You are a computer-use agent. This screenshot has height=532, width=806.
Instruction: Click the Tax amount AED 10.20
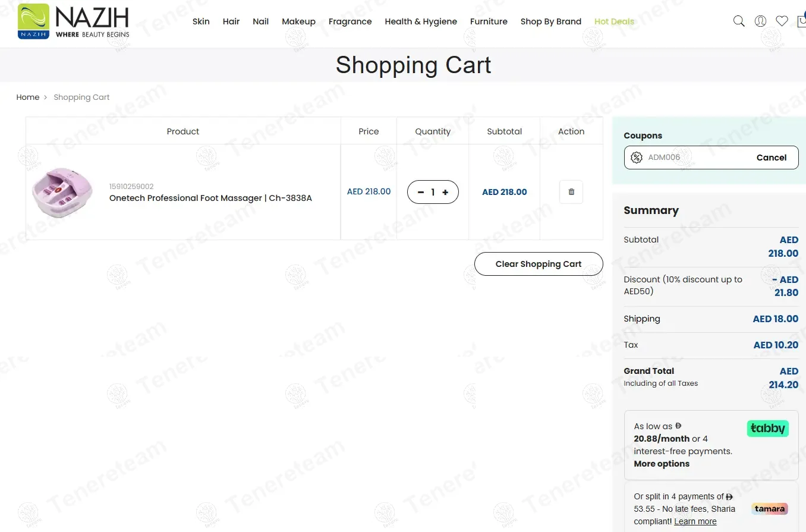click(776, 345)
